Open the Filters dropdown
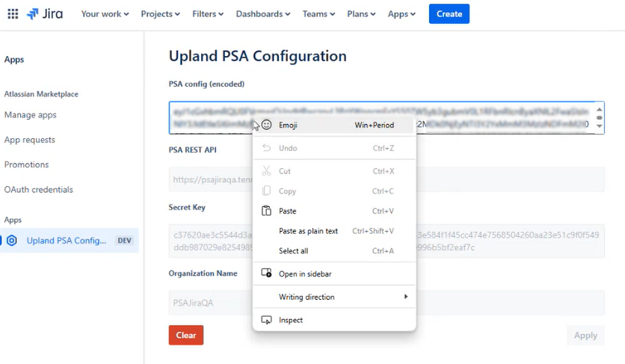 click(x=208, y=14)
